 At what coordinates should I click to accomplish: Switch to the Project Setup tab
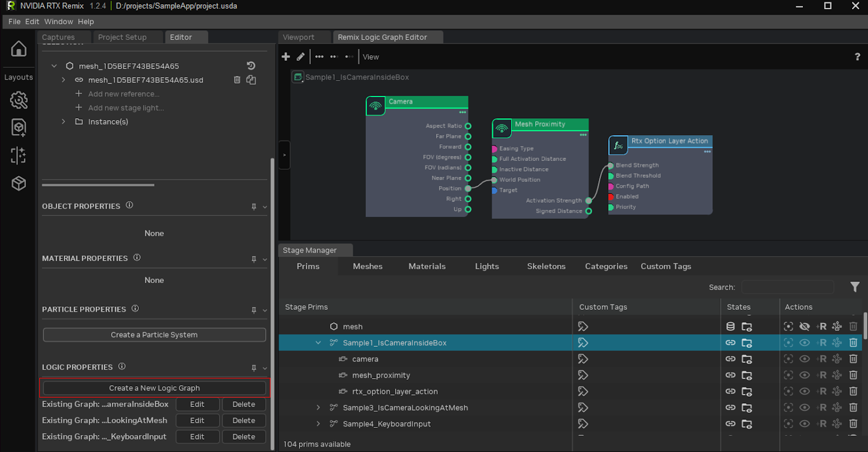122,37
